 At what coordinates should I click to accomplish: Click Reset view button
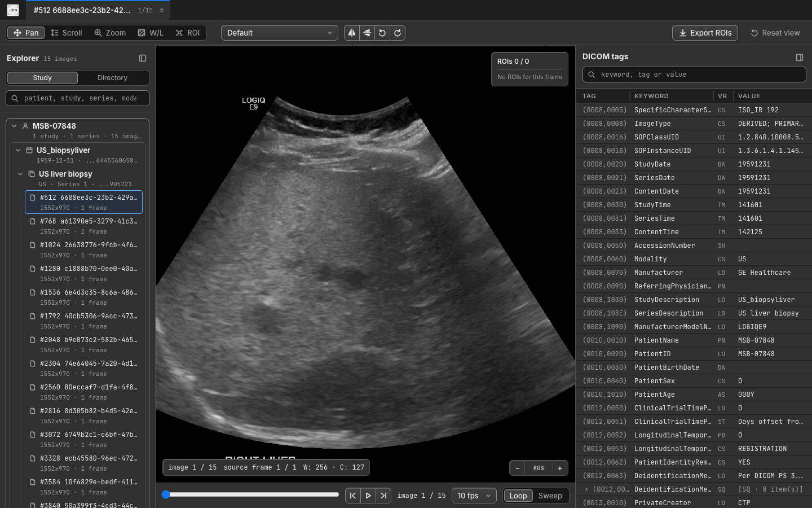775,33
